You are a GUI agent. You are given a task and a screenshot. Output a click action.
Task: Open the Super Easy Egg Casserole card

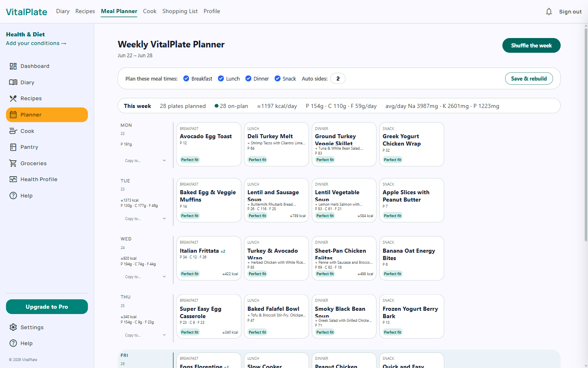coord(209,316)
